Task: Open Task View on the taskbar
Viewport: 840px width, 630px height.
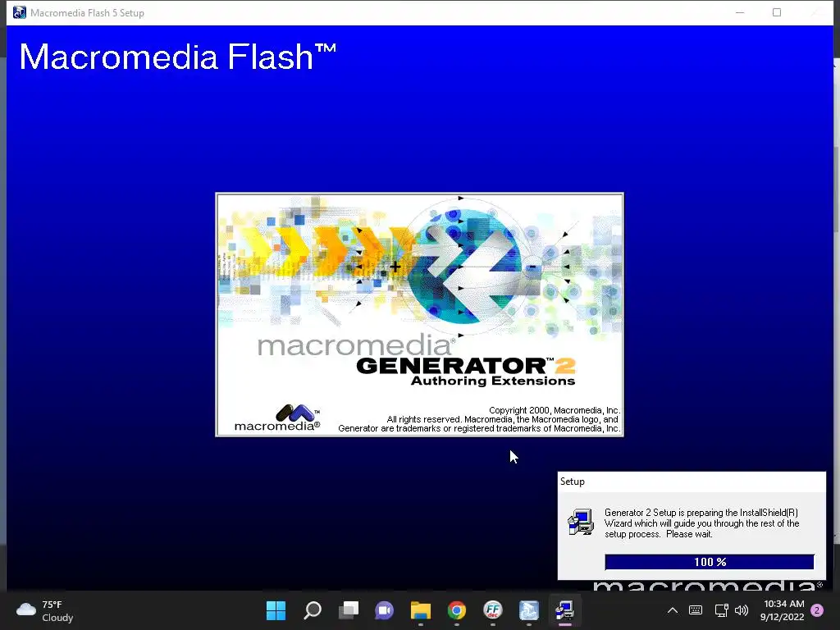Action: coord(348,610)
